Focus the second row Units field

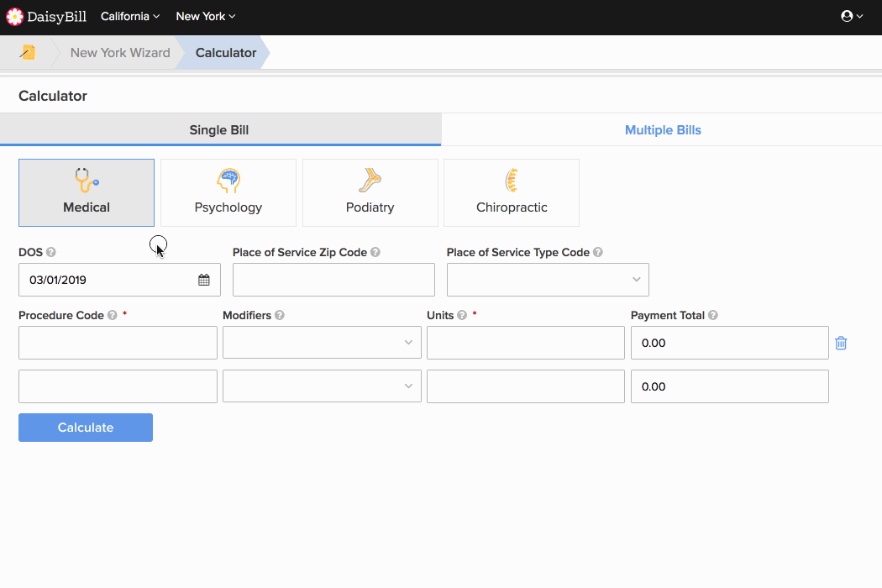(x=525, y=386)
